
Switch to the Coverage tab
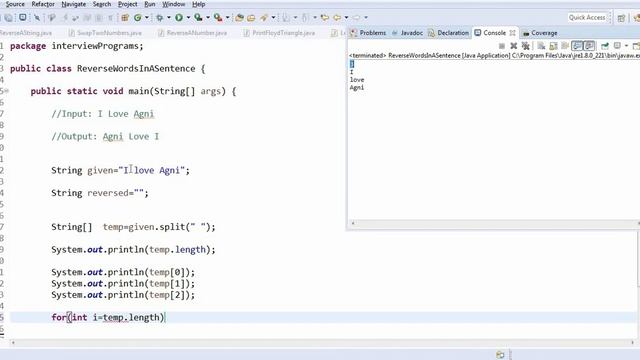click(x=540, y=33)
